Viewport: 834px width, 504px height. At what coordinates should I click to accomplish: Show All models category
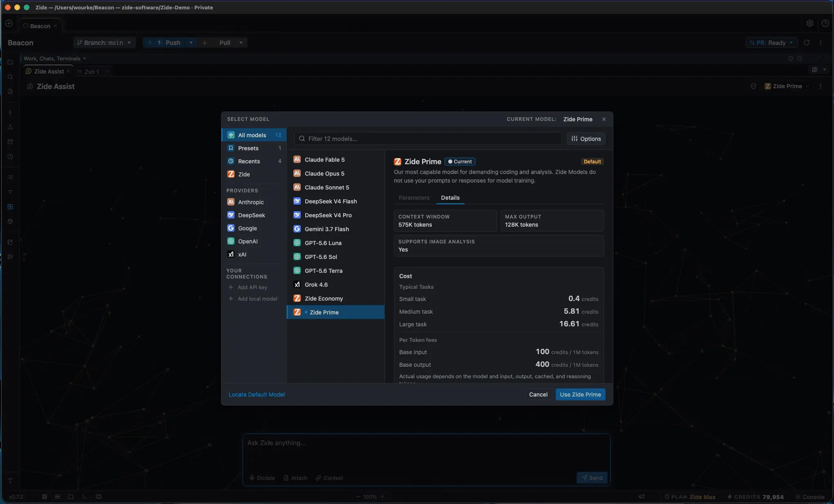click(254, 135)
